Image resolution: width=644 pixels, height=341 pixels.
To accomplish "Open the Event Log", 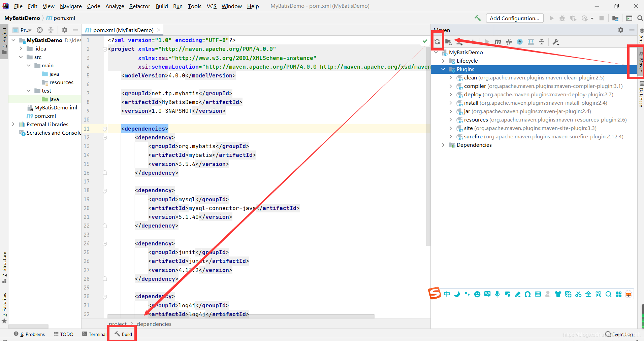I will pyautogui.click(x=619, y=334).
